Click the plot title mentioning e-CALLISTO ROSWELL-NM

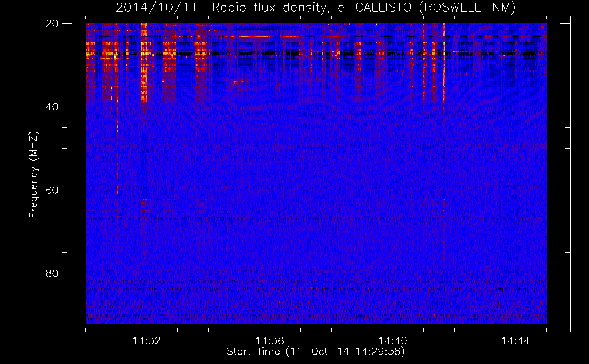pos(316,7)
